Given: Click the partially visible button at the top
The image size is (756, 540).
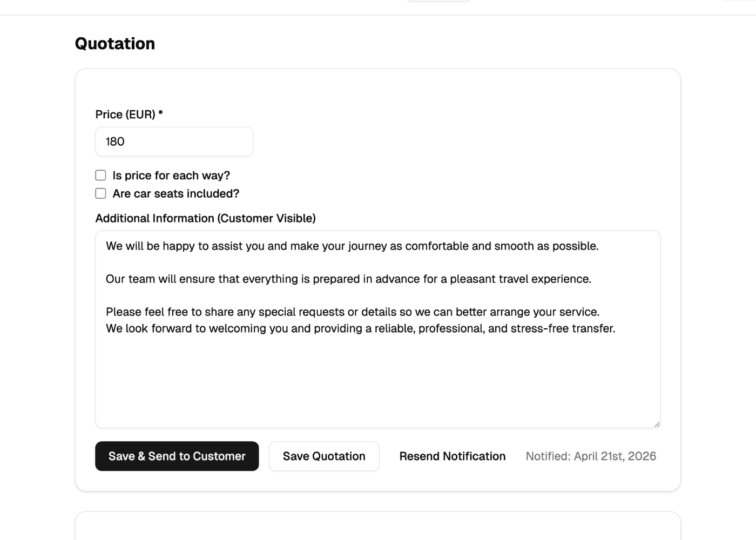Looking at the screenshot, I should tap(437, 2).
